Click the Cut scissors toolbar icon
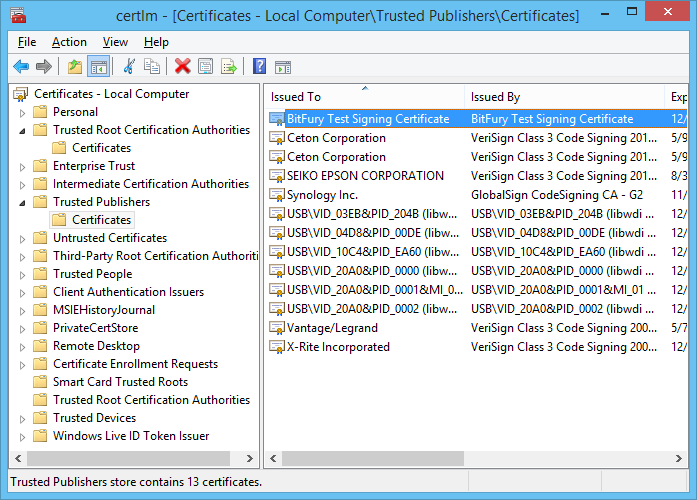Viewport: 697px width, 500px height. [x=128, y=67]
